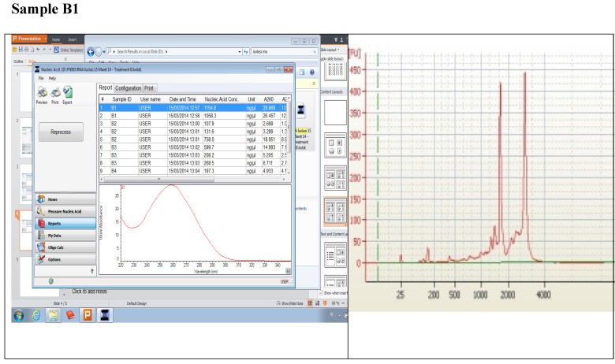Click the normal view icon in status bar
Viewport: 615px width, 364px height.
(310, 303)
